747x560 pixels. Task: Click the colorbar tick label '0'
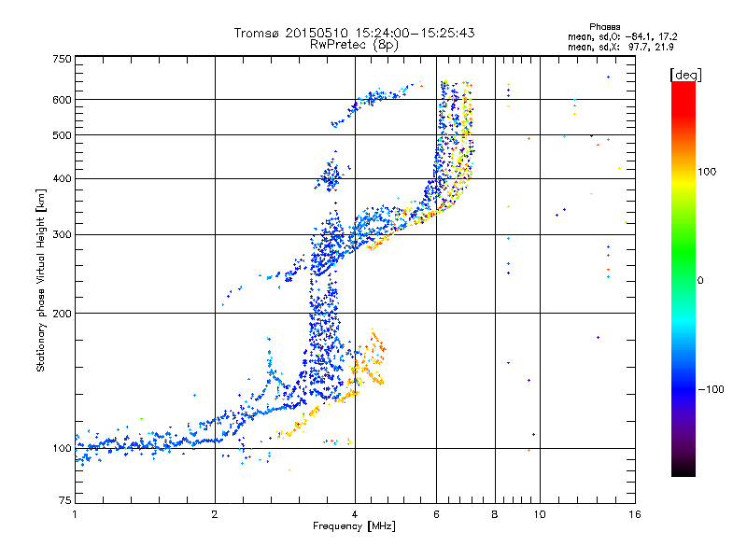tap(700, 281)
